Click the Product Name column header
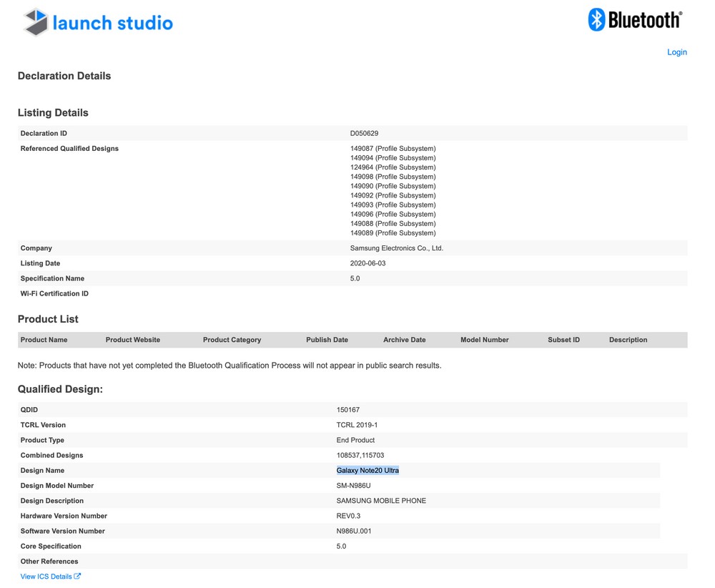The width and height of the screenshot is (715, 588). pos(44,340)
